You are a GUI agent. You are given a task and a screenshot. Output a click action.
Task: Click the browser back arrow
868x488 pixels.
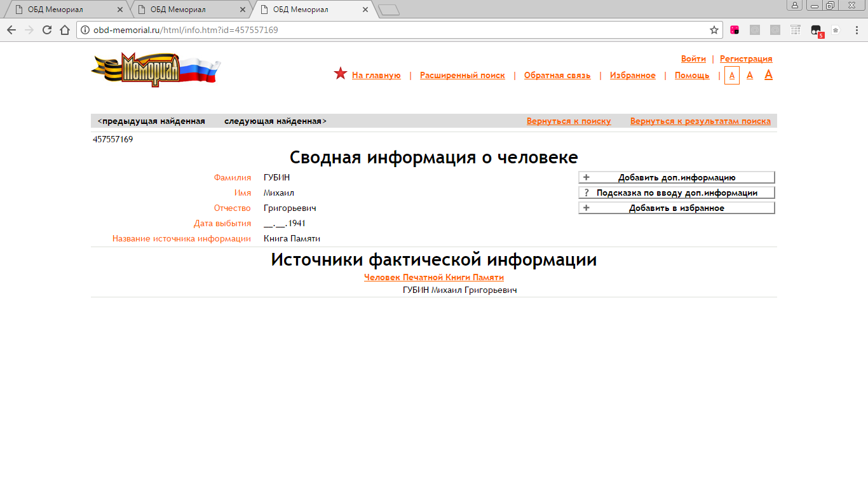point(11,30)
